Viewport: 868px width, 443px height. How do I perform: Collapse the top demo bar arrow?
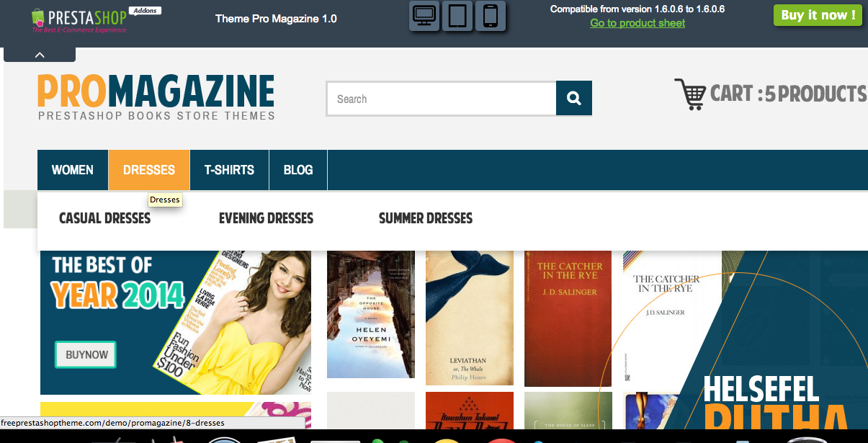point(40,55)
